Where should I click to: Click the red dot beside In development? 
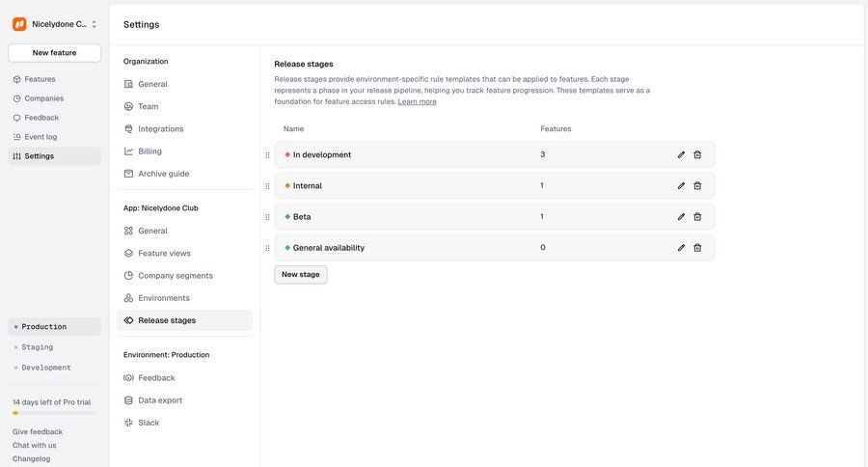click(x=287, y=154)
